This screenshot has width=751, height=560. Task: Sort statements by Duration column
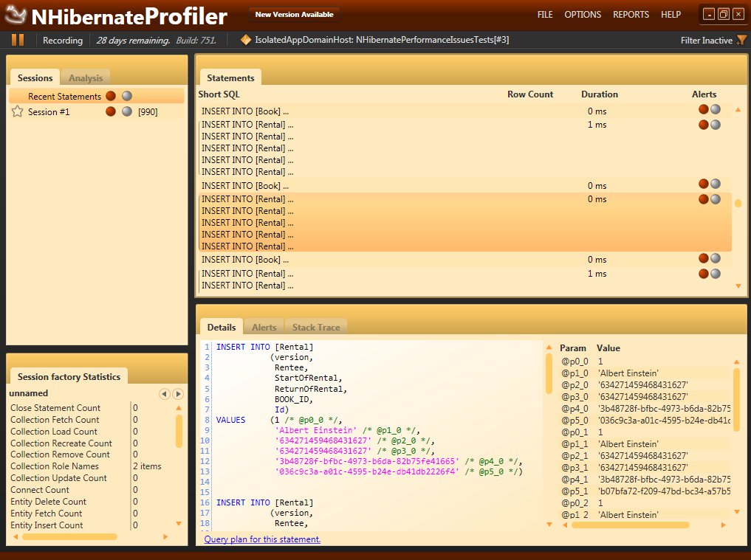pos(599,94)
